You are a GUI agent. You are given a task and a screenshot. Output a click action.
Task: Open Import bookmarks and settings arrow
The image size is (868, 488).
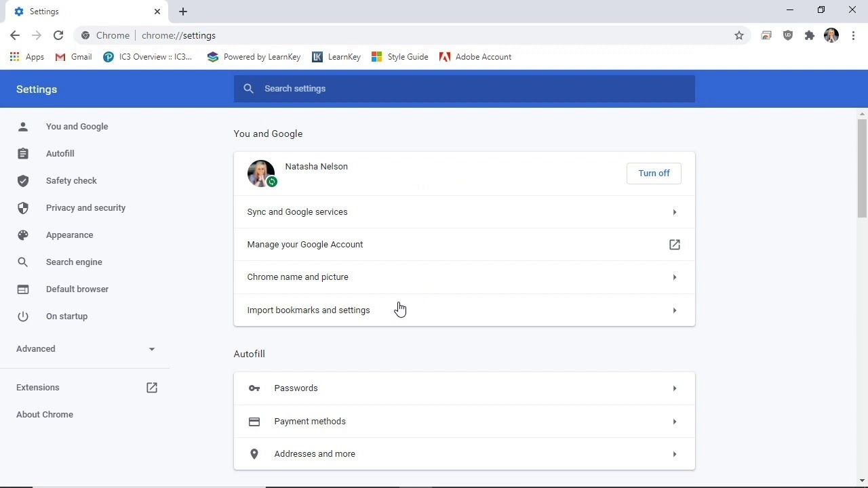[675, 310]
